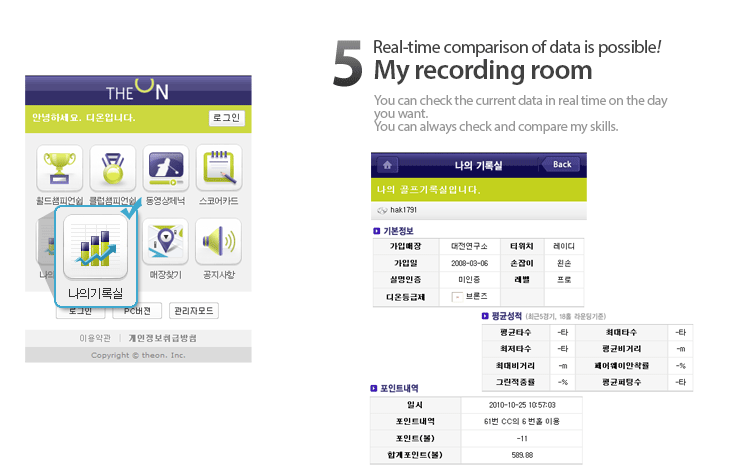Click the 로그인 button in the green greeting bar
Viewport: 730px width, 466px height.
226,118
